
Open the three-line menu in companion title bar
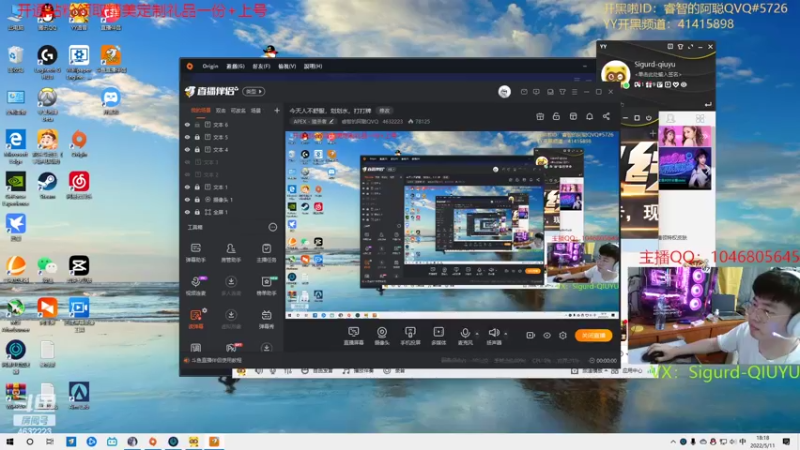pyautogui.click(x=574, y=92)
